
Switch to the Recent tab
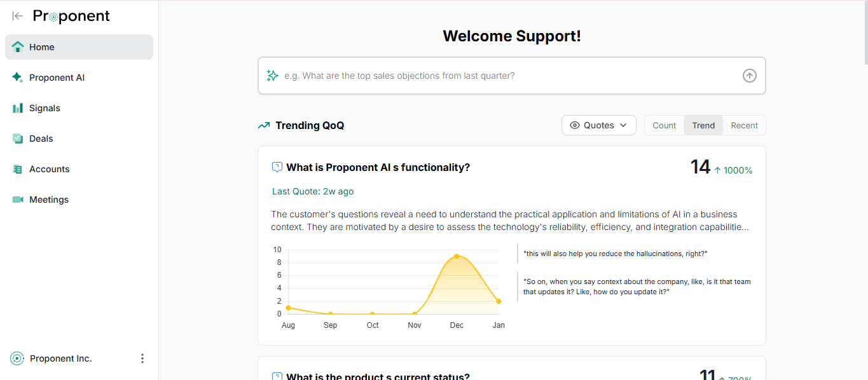coord(744,125)
